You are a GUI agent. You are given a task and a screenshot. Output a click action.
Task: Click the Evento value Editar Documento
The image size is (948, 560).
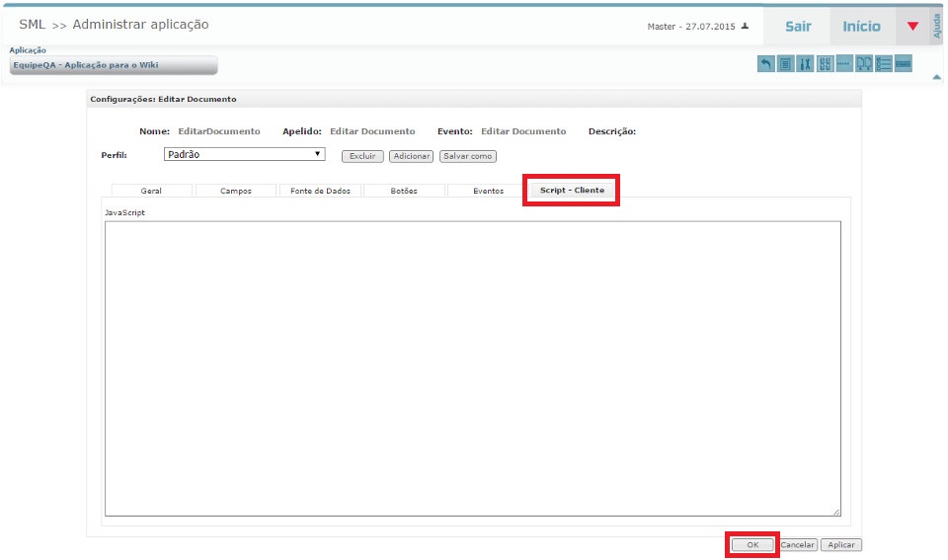[x=523, y=131]
